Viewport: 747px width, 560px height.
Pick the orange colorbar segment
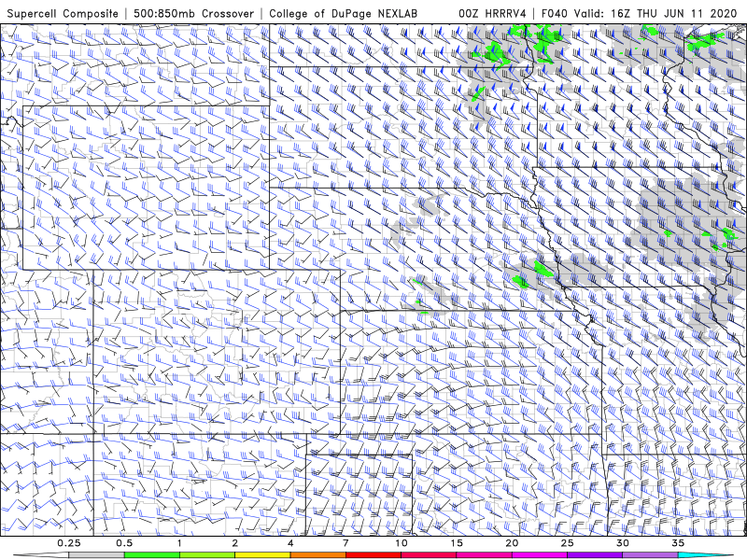[x=317, y=555]
